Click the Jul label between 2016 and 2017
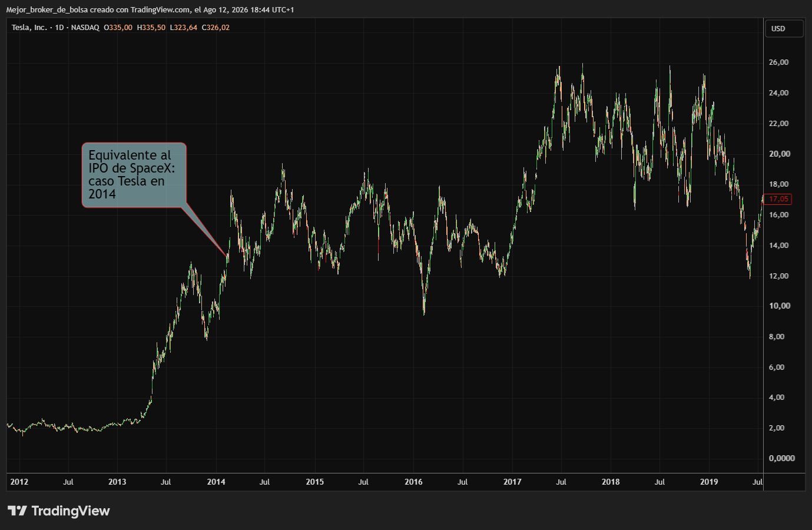The height and width of the screenshot is (530, 812). coord(463,482)
